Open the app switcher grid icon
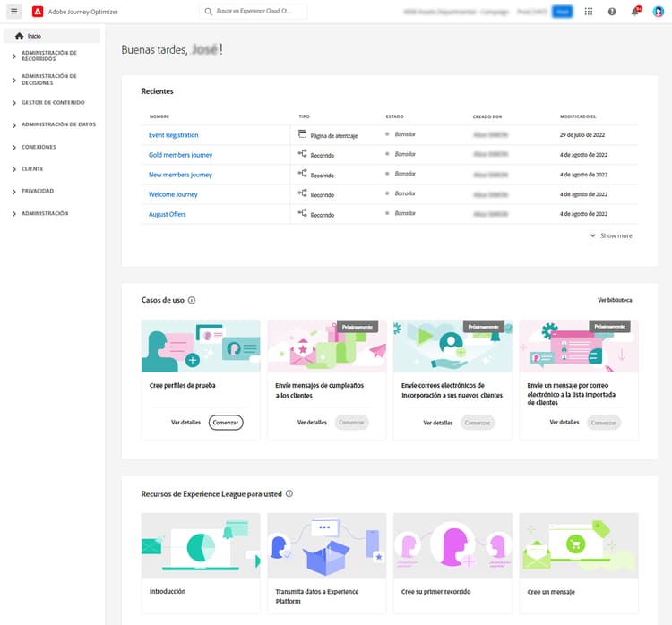The image size is (672, 625). [589, 12]
